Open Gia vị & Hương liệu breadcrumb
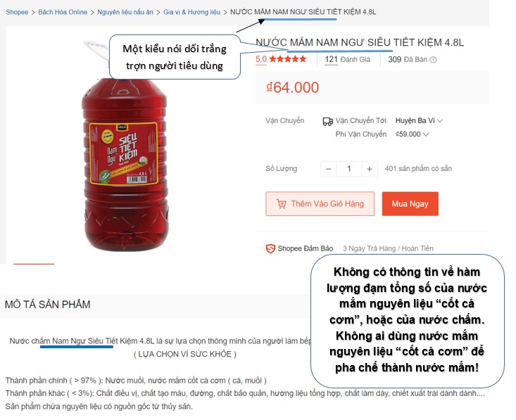The height and width of the screenshot is (420, 516). [x=192, y=12]
